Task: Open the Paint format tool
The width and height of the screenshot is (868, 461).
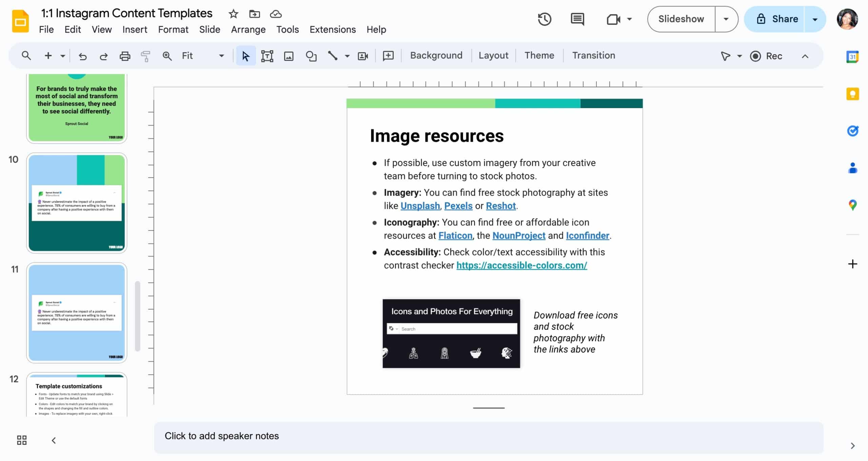Action: tap(145, 56)
